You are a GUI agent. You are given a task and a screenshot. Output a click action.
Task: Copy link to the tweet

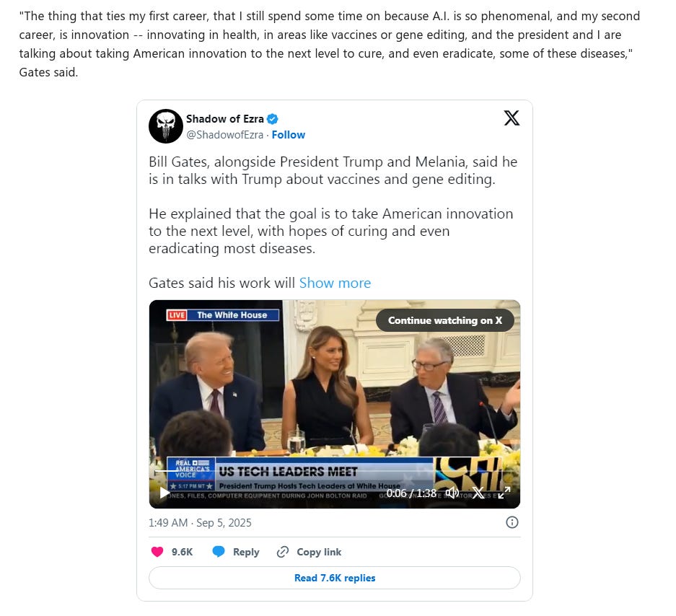[x=309, y=552]
